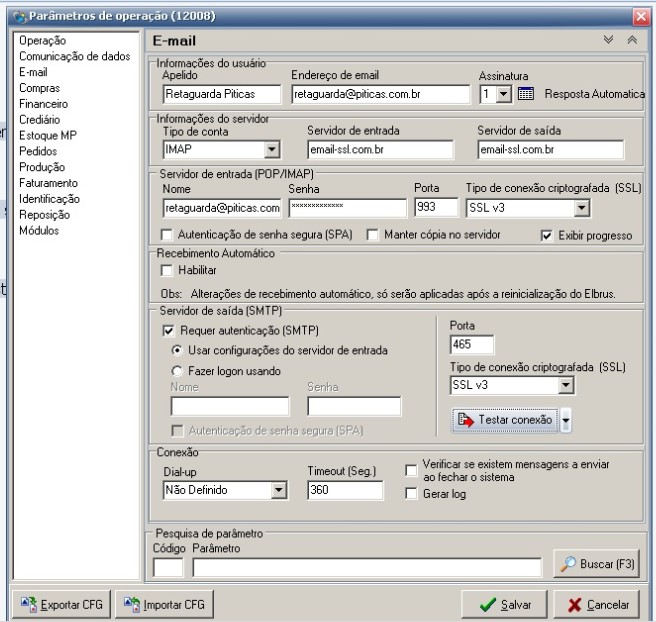The width and height of the screenshot is (656, 622).
Task: Save settings with the Salvar button
Action: (x=504, y=605)
